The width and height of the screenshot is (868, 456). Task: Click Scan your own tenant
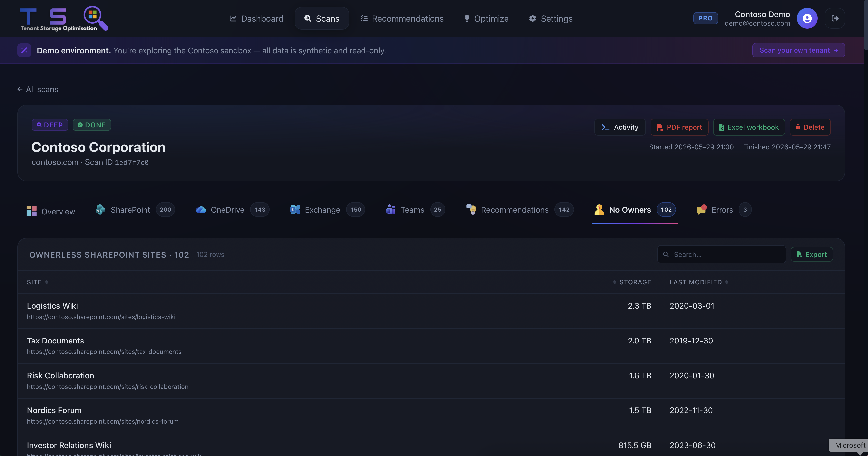(x=798, y=50)
